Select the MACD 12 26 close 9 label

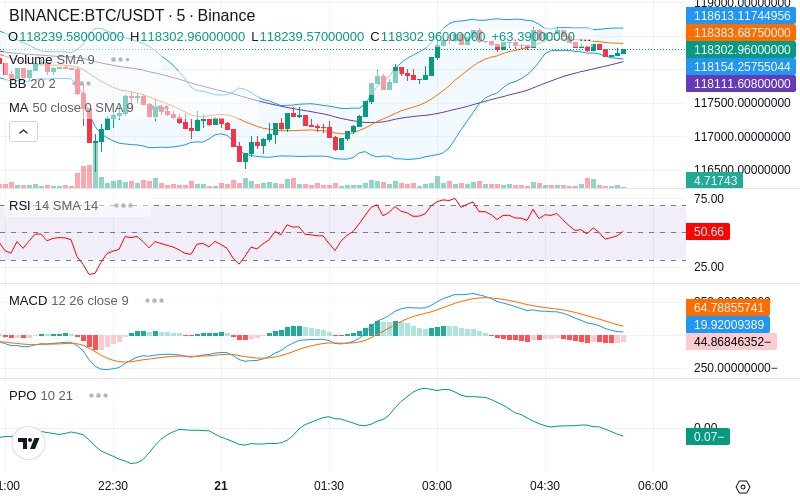pos(69,301)
